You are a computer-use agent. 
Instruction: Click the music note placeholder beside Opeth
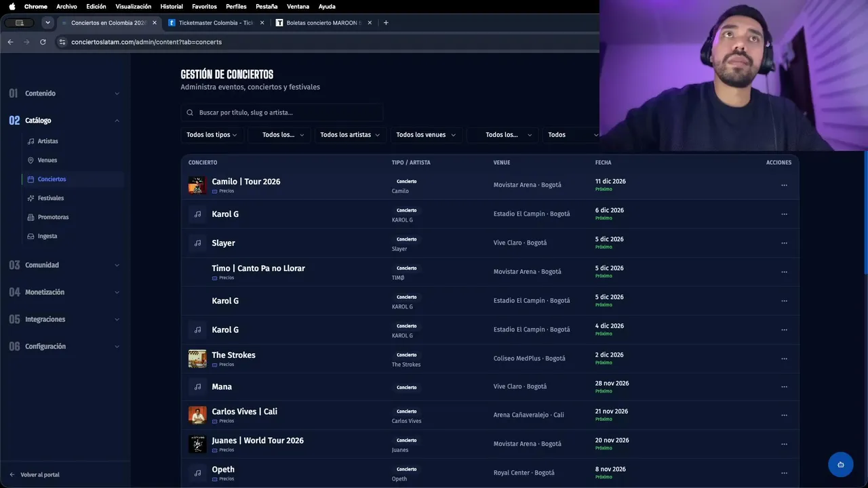197,473
